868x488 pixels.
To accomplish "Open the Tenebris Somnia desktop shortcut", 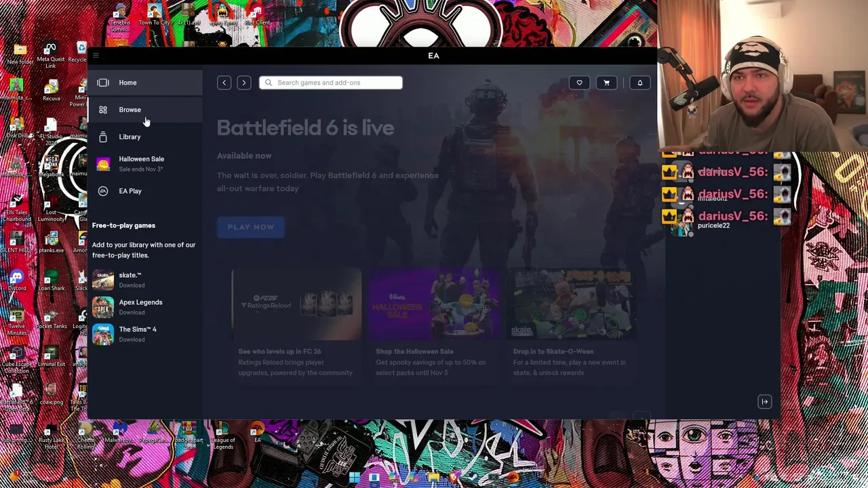I will 120,16.
